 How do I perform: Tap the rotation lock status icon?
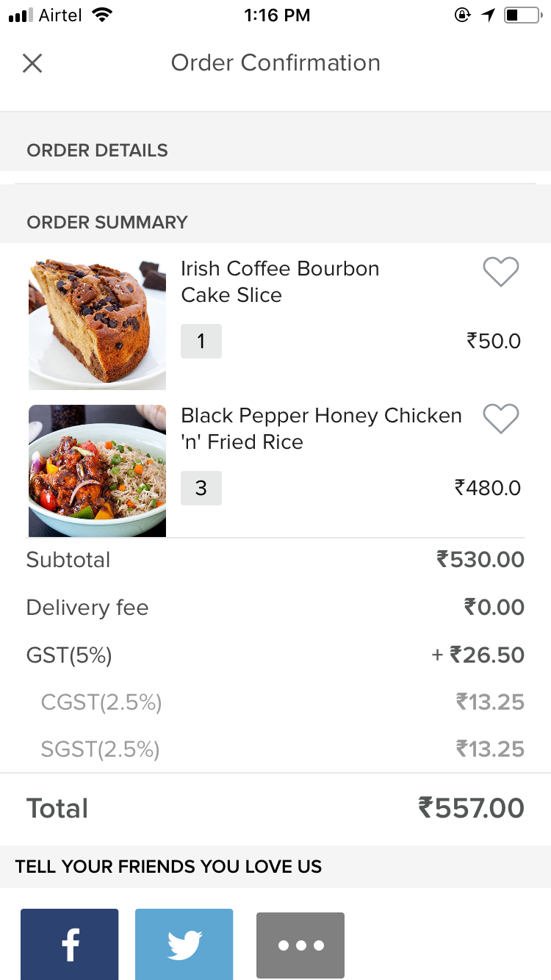462,15
